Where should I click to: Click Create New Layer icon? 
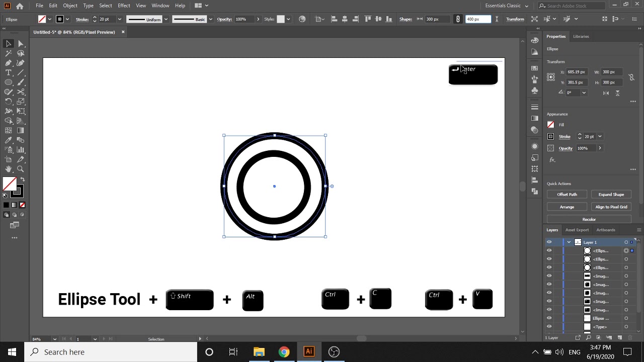[x=620, y=337]
